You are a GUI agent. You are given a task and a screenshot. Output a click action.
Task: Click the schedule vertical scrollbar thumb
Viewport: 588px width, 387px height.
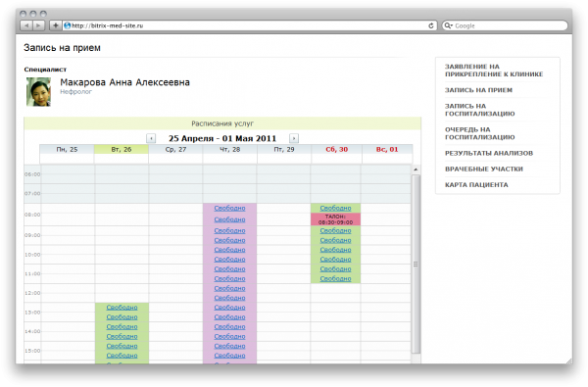416,264
